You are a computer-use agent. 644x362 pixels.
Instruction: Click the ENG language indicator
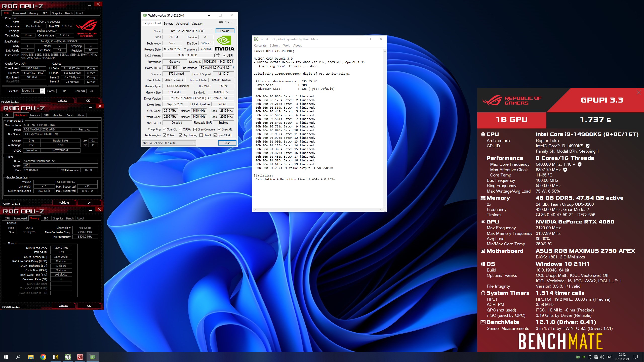[x=609, y=357]
